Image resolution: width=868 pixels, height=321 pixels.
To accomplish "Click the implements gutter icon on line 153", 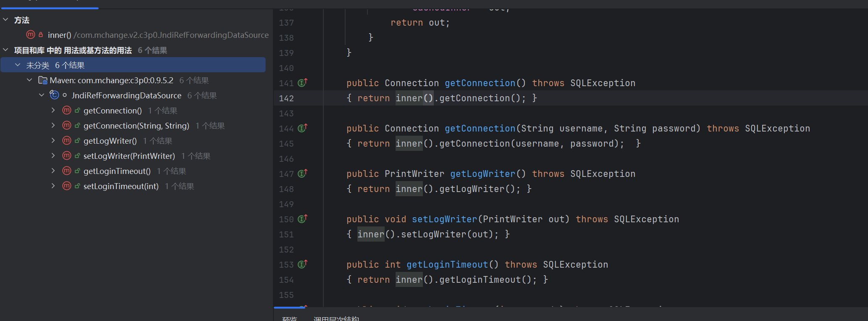I will [302, 264].
